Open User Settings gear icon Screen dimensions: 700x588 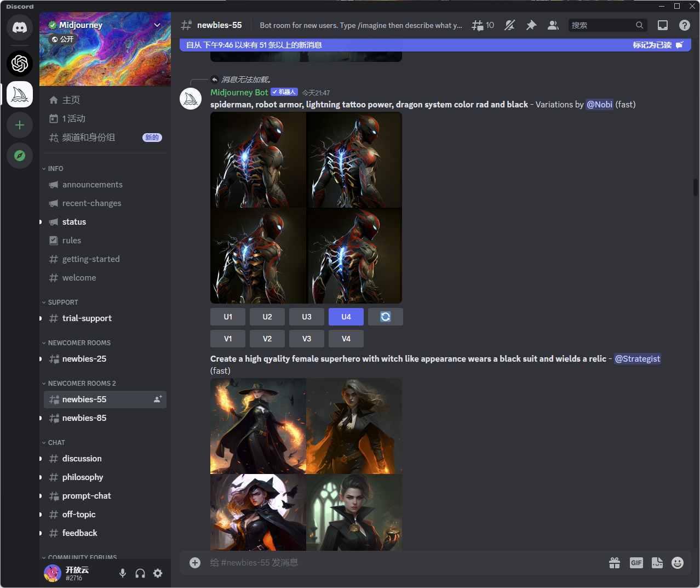[158, 573]
